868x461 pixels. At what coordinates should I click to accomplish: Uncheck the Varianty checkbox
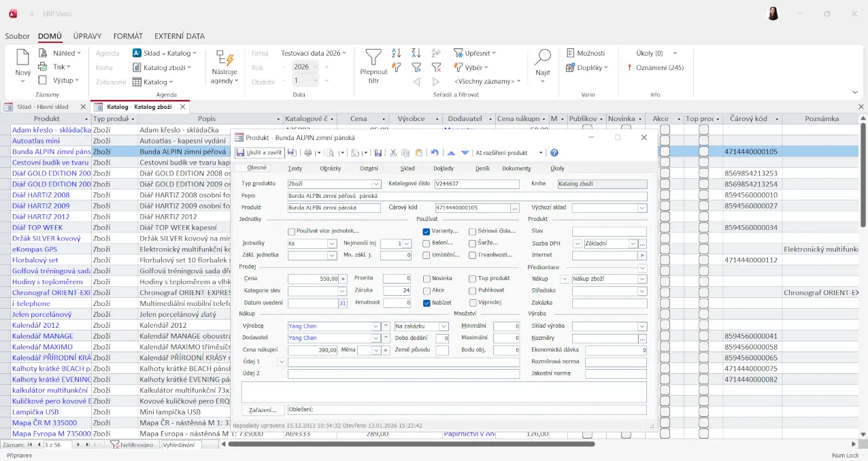427,231
